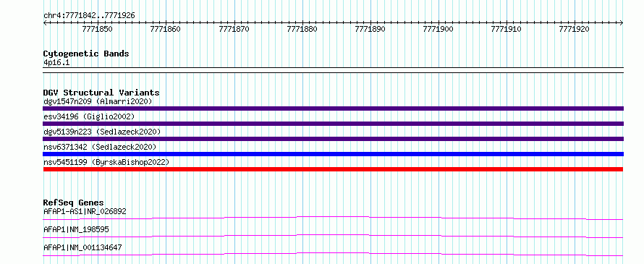The image size is (644, 264).
Task: Click ruler tick label 7771870
Action: tap(234, 29)
